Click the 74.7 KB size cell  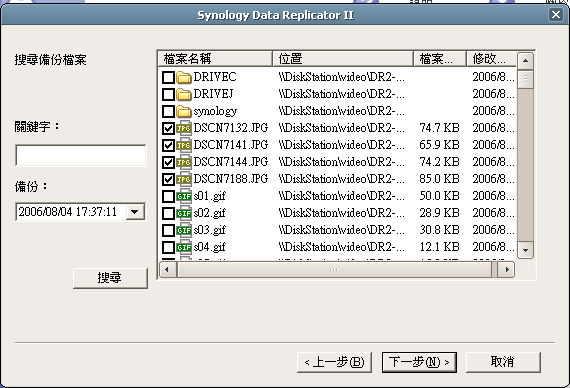[x=439, y=128]
